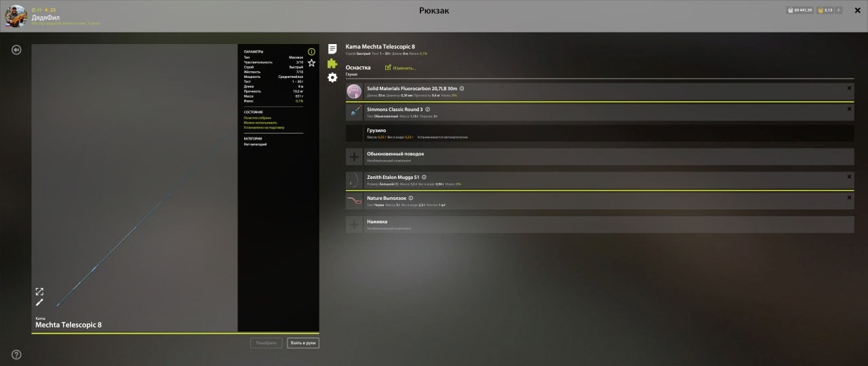Click the Kama Mechta Telescopic 8 heading
This screenshot has height=366, width=868.
click(x=380, y=47)
